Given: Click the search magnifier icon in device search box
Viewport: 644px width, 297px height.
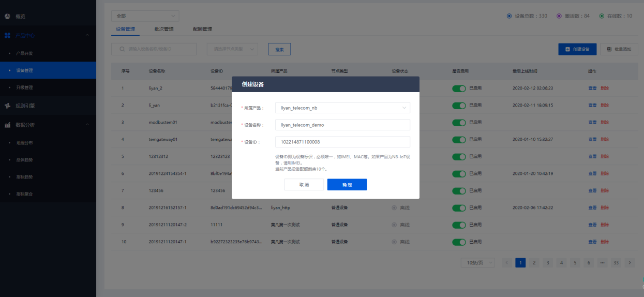Looking at the screenshot, I should coord(122,49).
